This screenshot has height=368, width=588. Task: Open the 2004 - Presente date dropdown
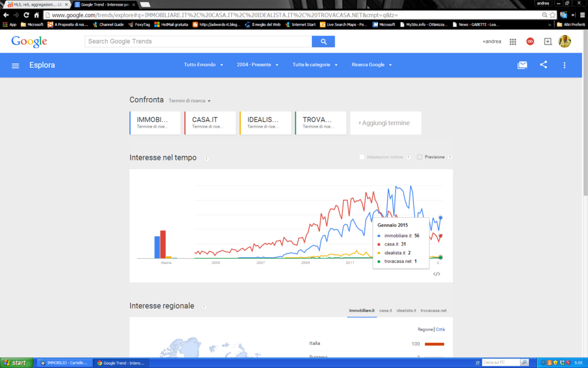tap(257, 65)
